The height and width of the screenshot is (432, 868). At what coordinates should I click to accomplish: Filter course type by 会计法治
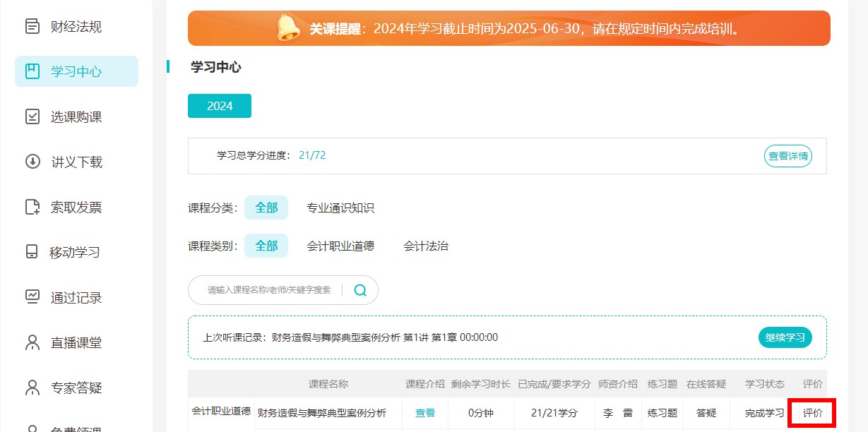point(426,246)
